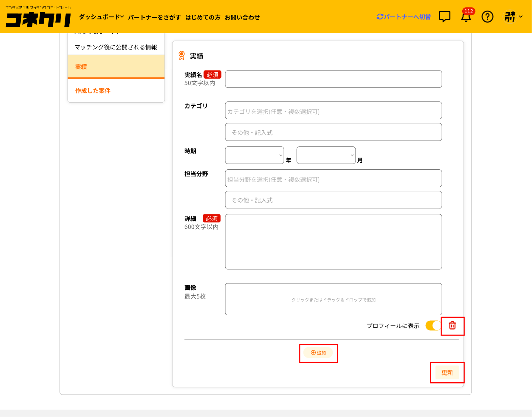Open the notifications bell with 112 badge
This screenshot has height=417, width=532.
pyautogui.click(x=466, y=17)
